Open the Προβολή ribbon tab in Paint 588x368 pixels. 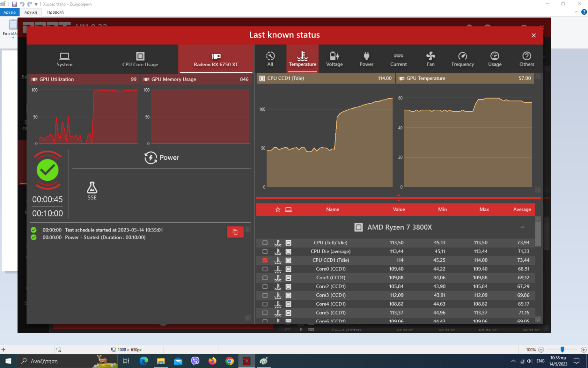point(55,12)
